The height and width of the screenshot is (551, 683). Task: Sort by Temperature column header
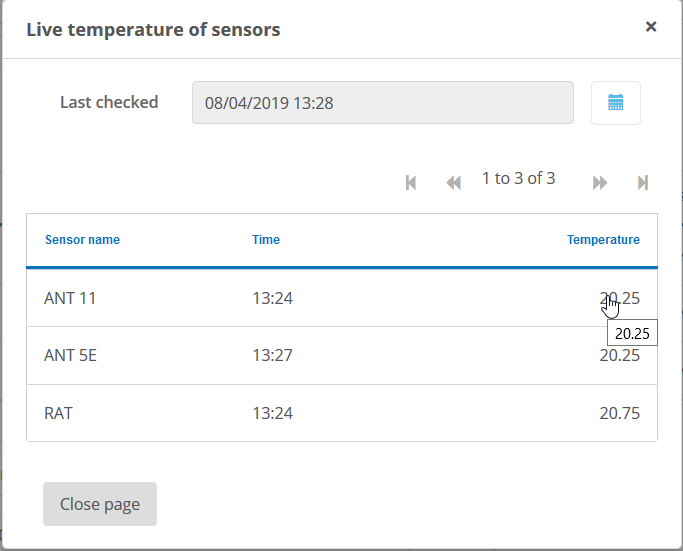pos(603,240)
